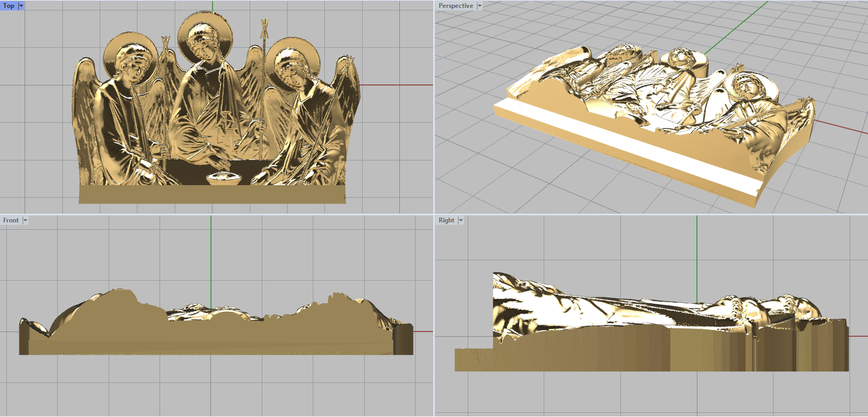Select the Right viewport title label
Screen dimensions: 868x417
coord(446,220)
